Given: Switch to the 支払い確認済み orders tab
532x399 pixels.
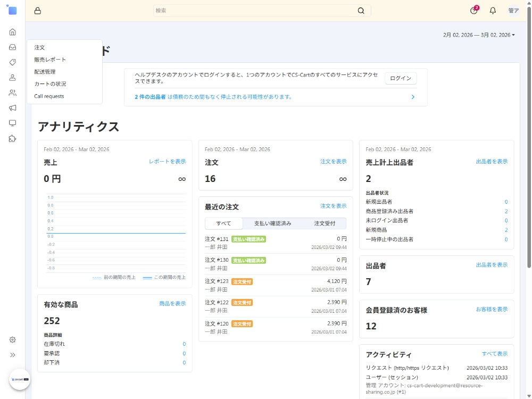Looking at the screenshot, I should 272,223.
